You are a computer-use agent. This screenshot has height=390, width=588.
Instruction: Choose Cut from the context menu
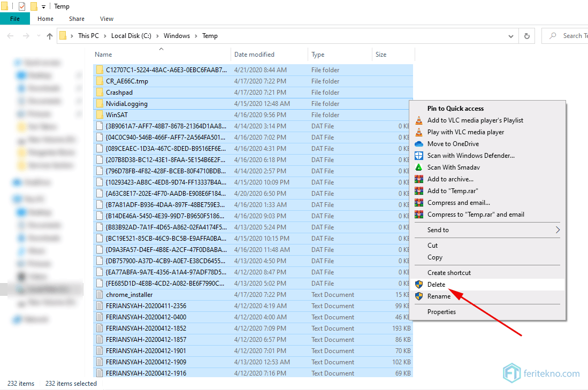point(487,245)
